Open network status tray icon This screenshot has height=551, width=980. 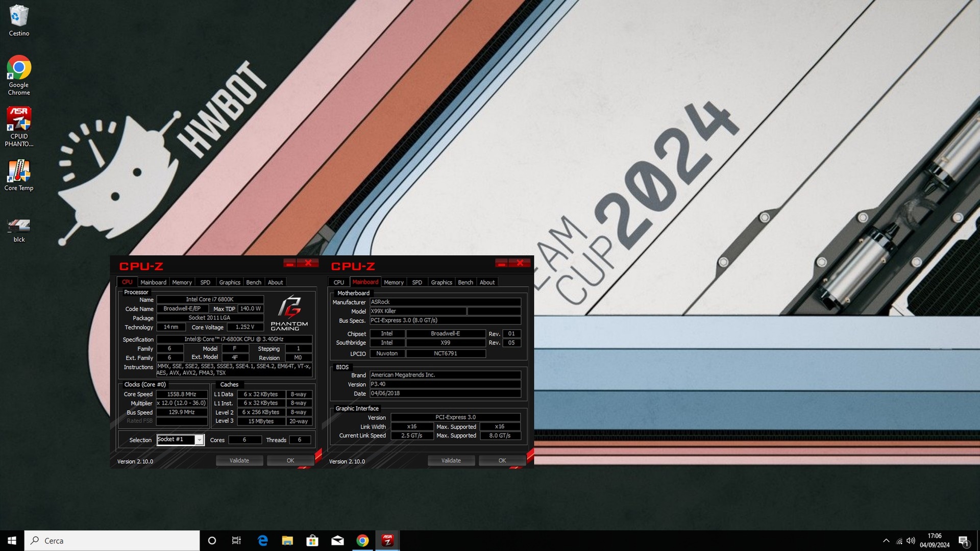coord(899,541)
